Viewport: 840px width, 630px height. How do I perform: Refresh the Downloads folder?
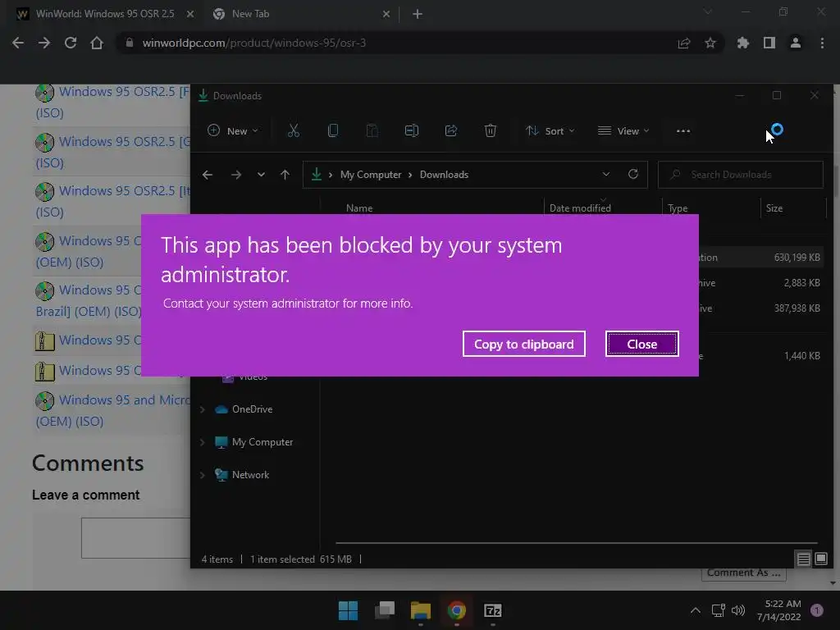[633, 175]
